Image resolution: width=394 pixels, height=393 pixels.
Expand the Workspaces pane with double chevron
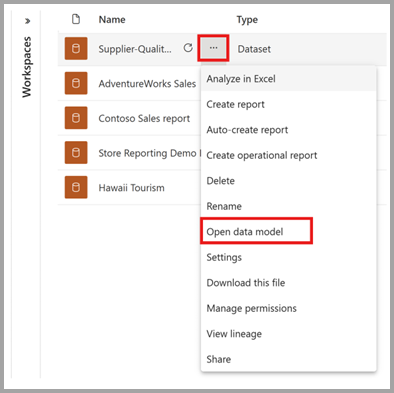[27, 21]
